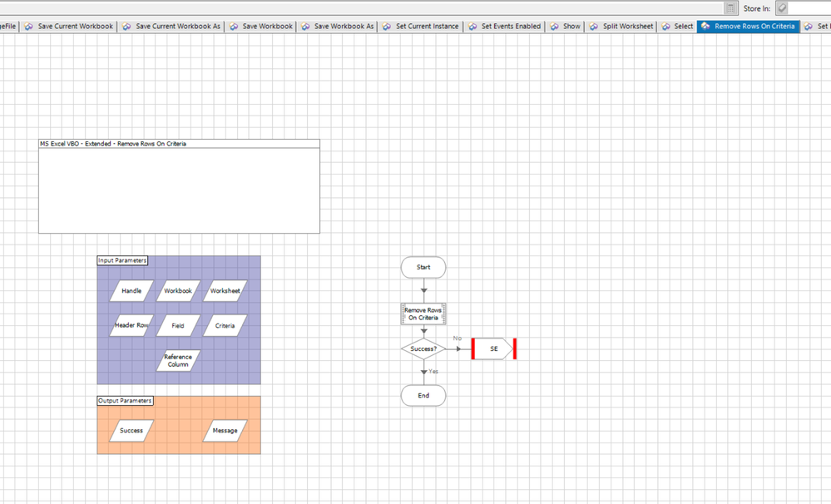Switch to the Save Current Workbook As tab
The height and width of the screenshot is (504, 831).
(171, 27)
